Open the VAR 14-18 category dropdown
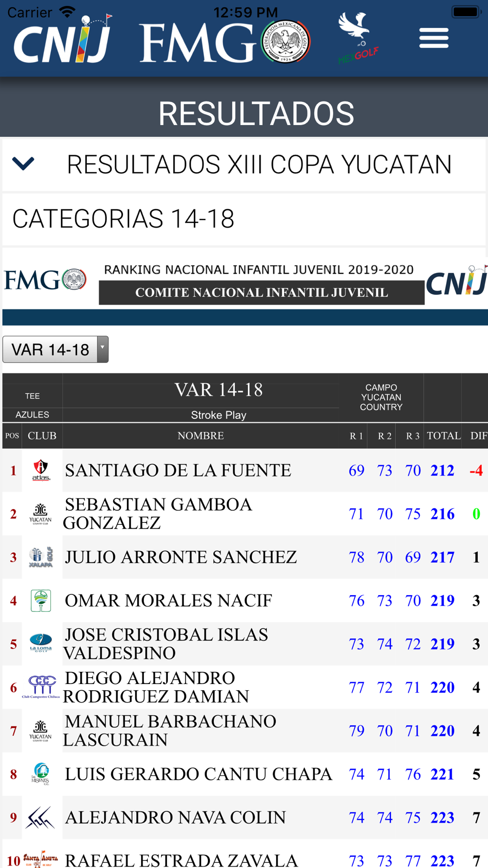The image size is (488, 868). tap(55, 350)
